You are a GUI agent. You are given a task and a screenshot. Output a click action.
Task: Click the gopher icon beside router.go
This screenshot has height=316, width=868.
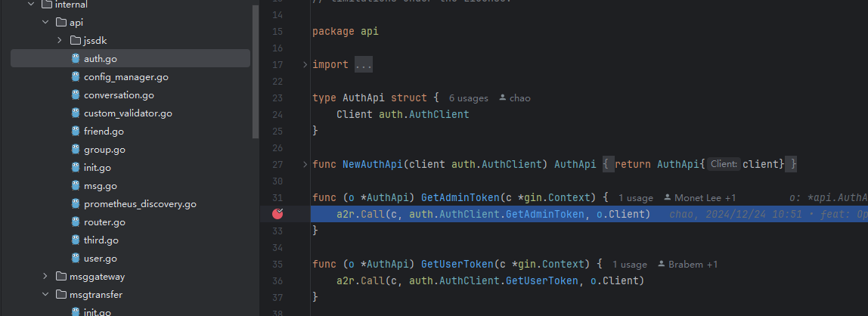(75, 222)
